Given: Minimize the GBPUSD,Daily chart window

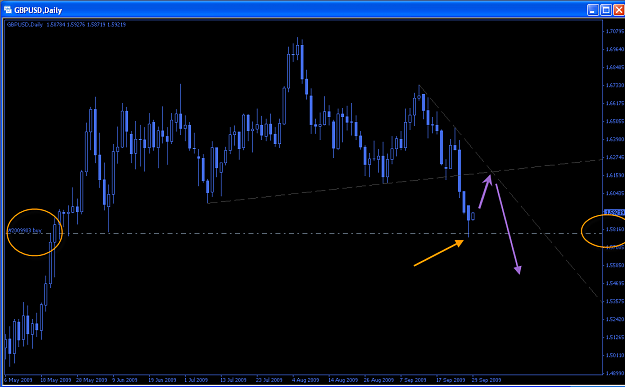Looking at the screenshot, I should coord(593,10).
